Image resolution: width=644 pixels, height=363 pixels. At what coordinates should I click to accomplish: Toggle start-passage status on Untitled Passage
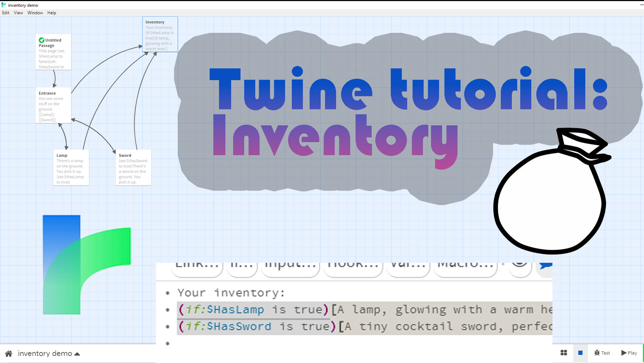point(42,40)
